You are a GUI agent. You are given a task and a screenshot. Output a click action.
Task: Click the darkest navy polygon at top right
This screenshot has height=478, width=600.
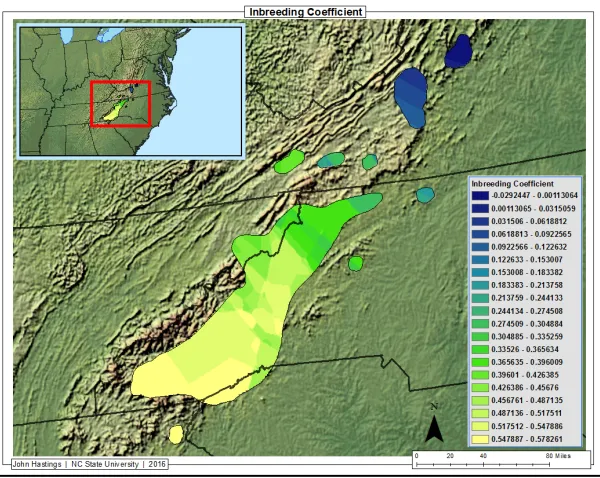[x=458, y=52]
